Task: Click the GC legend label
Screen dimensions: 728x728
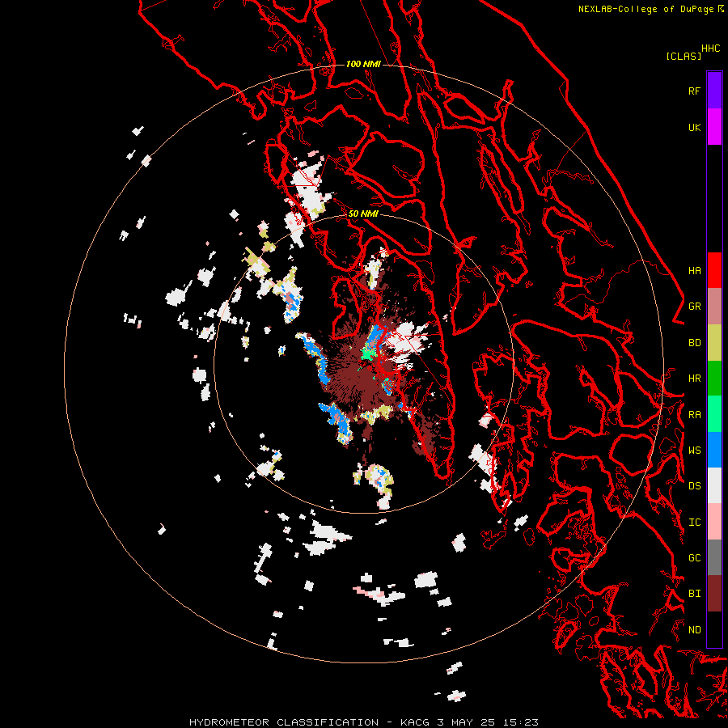Action: [694, 557]
